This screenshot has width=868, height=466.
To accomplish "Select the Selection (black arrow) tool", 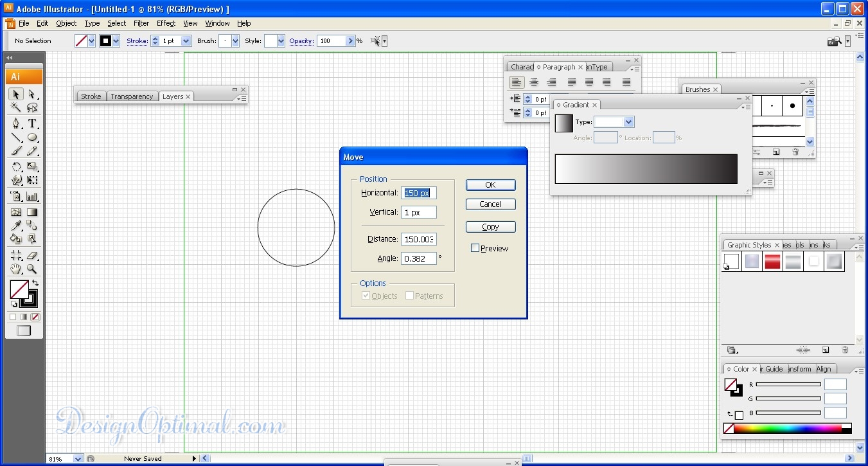I will click(16, 94).
